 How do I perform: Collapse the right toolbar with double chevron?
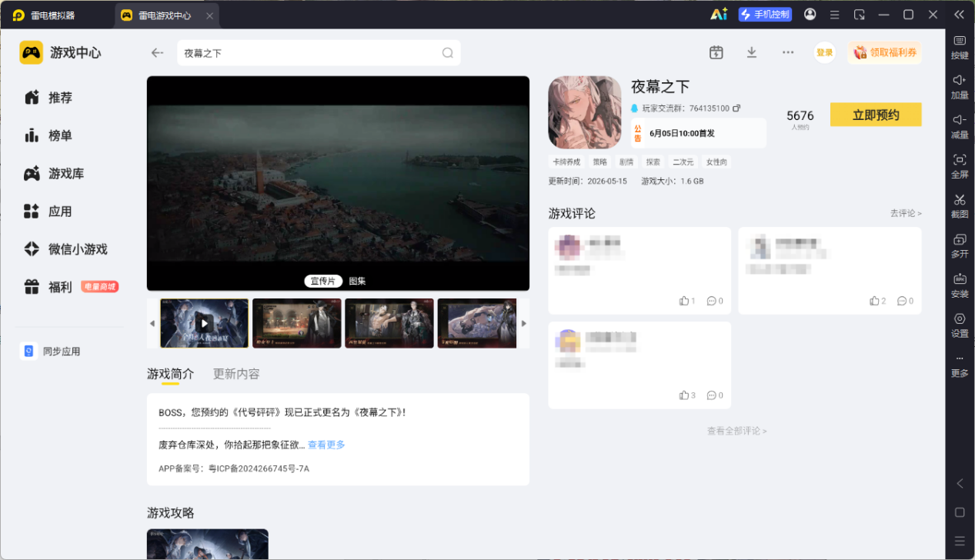pyautogui.click(x=959, y=15)
